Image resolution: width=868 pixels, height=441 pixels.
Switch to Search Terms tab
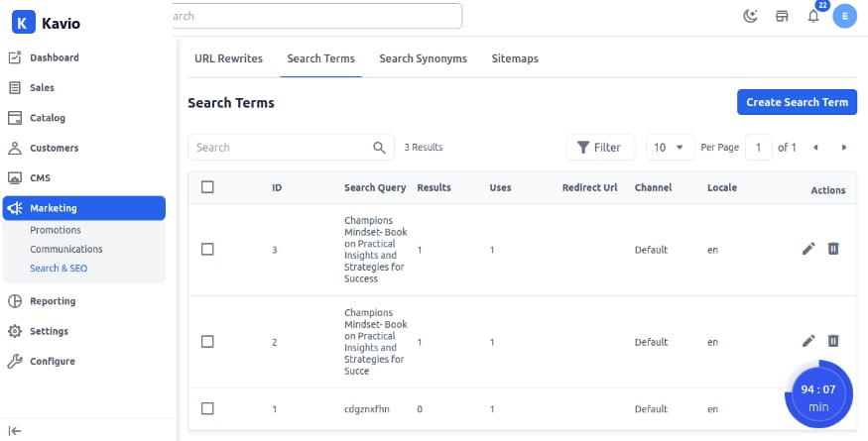[x=321, y=58]
